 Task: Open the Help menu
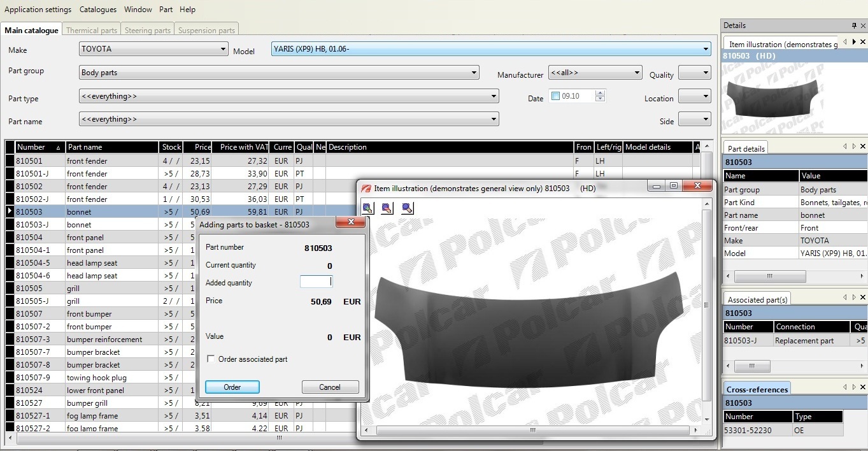[x=187, y=10]
